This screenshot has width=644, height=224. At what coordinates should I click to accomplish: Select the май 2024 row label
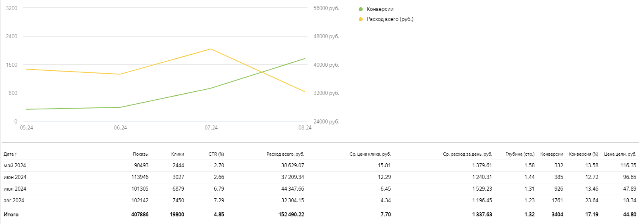click(x=15, y=165)
